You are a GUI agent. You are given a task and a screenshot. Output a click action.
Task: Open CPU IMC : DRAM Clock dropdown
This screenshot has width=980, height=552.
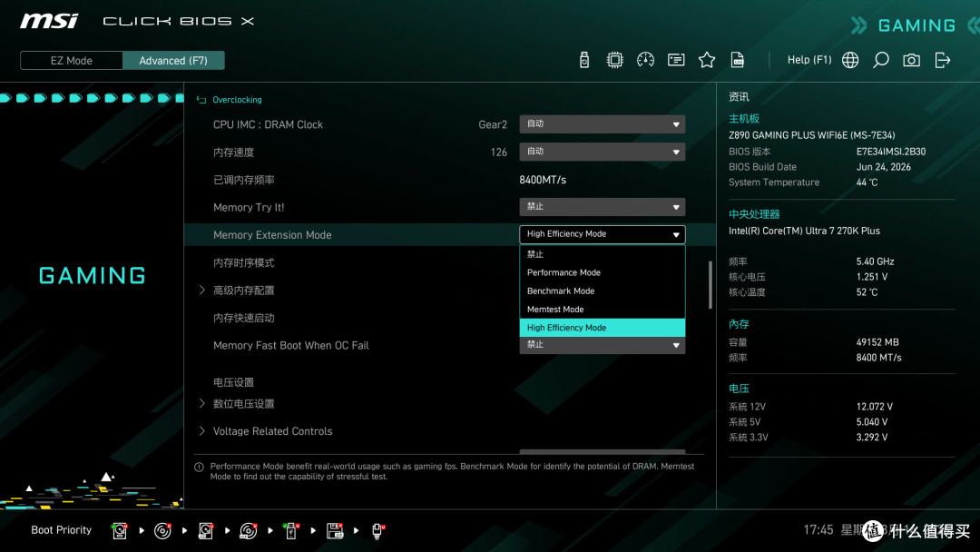[602, 124]
